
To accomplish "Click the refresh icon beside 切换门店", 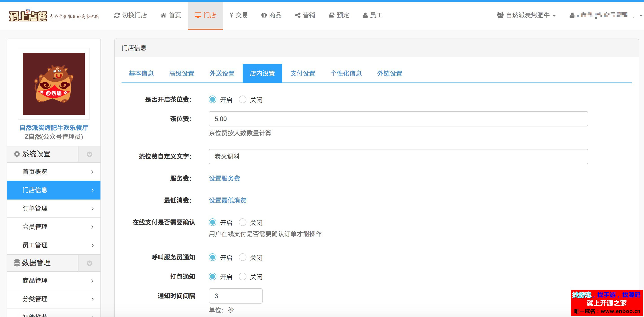I will click(117, 15).
